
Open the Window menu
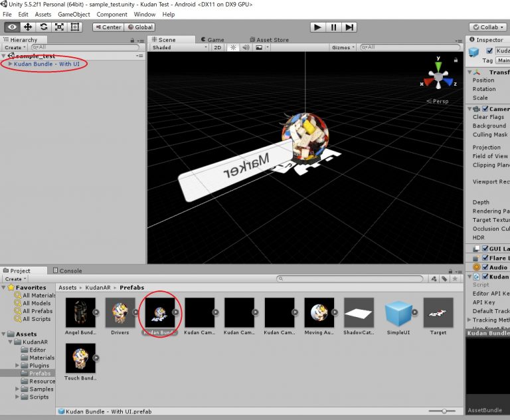point(145,15)
